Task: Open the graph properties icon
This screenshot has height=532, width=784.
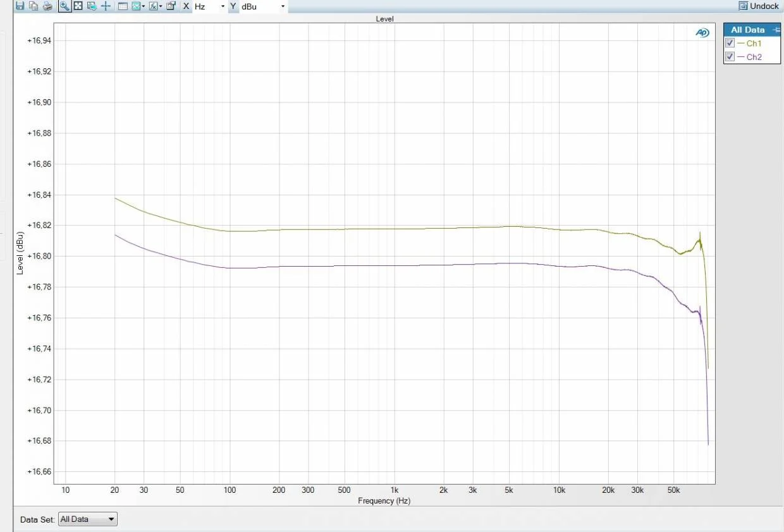Action: coord(171,6)
